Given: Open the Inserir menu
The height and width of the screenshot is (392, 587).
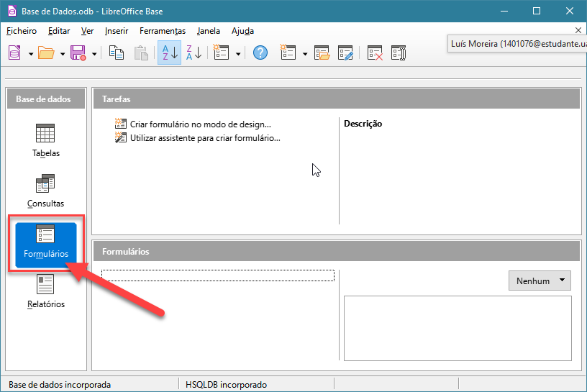Looking at the screenshot, I should (x=117, y=31).
